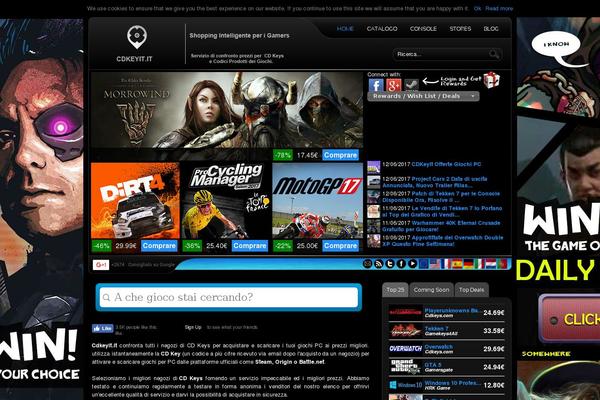The width and height of the screenshot is (600, 400).
Task: Click the news thumbnail beside CDKeyit Offerte Giochi PC
Action: tap(373, 167)
